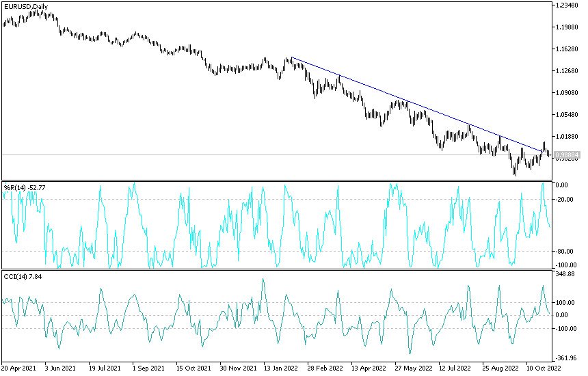
Task: Click the 1.05480 price axis label
Action: pos(567,115)
